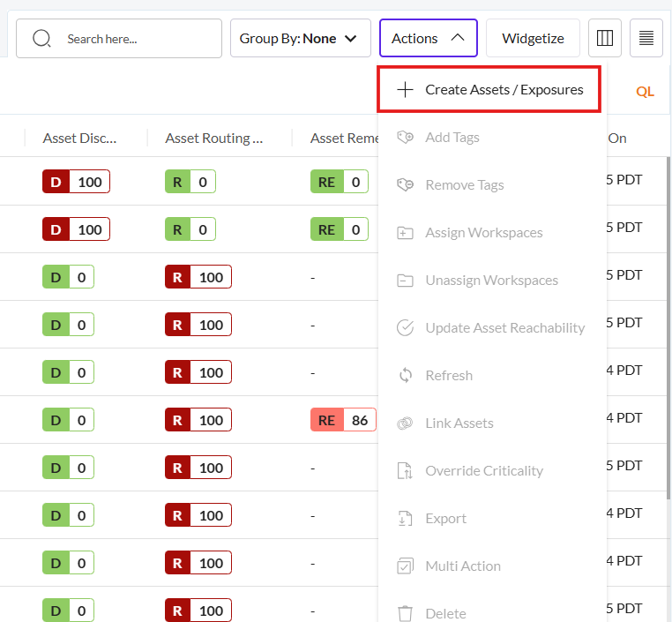This screenshot has height=622, width=672.
Task: Click the Assign Workspaces folder icon
Action: [x=405, y=233]
